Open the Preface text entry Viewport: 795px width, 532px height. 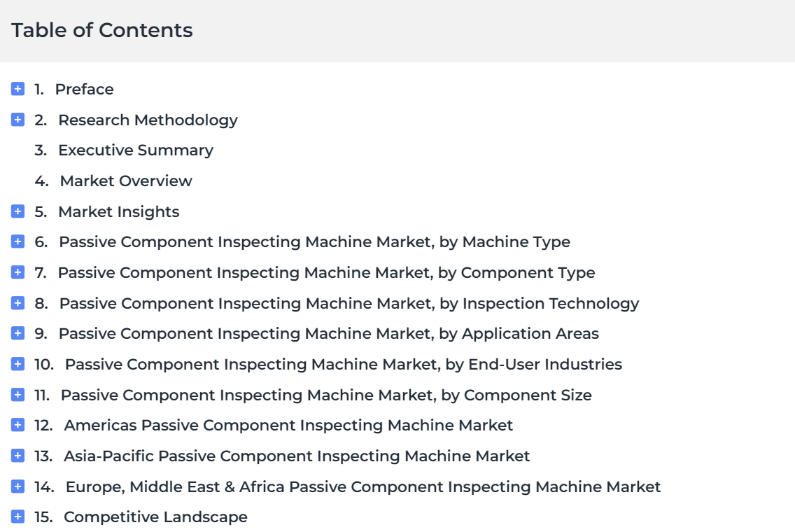tap(84, 90)
